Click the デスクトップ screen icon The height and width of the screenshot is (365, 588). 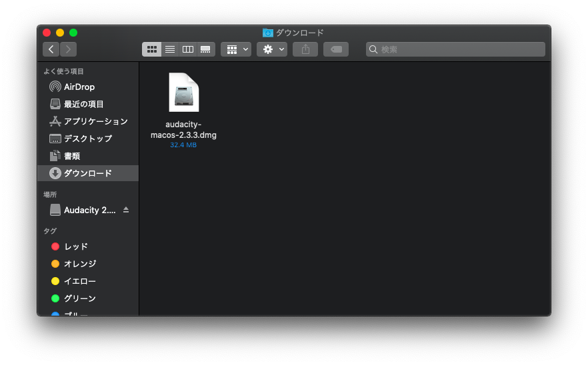(55, 139)
